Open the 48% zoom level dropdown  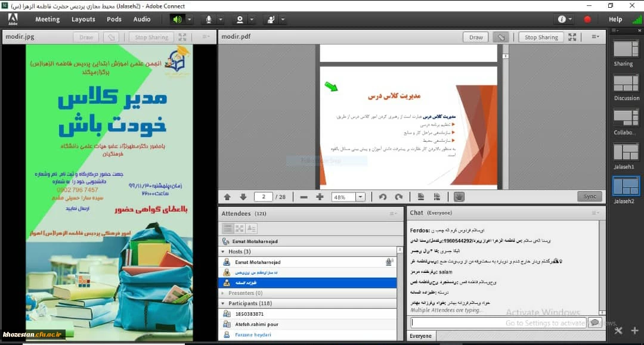360,197
